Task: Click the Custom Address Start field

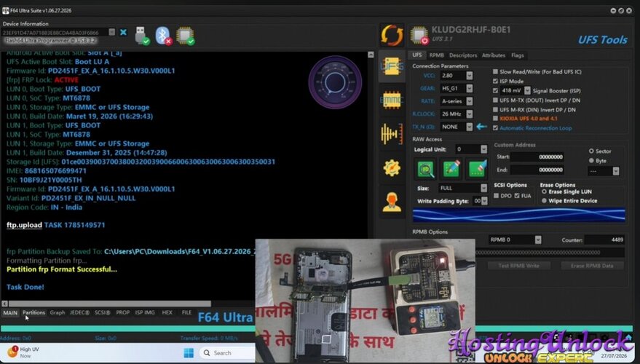Action: tap(537, 157)
